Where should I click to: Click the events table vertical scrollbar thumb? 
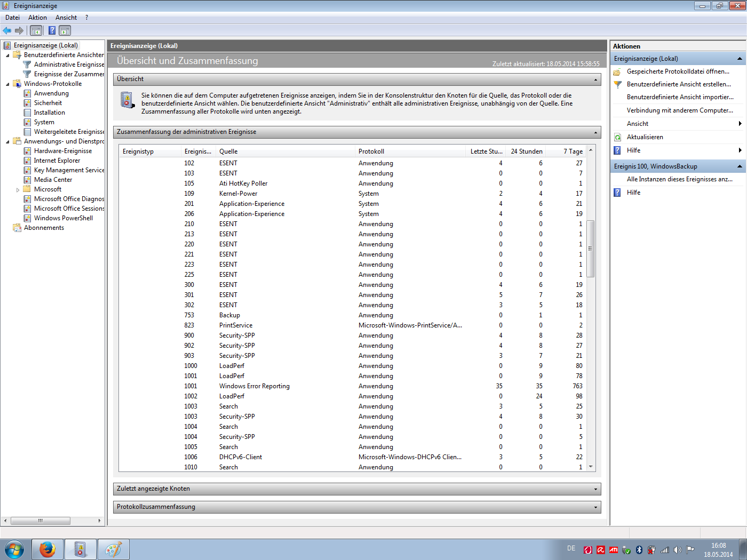pyautogui.click(x=590, y=249)
